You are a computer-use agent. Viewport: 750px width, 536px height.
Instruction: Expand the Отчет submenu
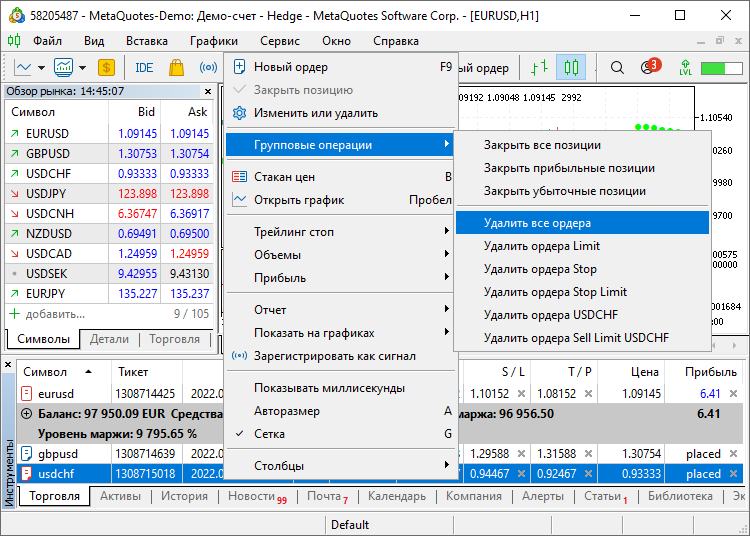click(x=340, y=310)
